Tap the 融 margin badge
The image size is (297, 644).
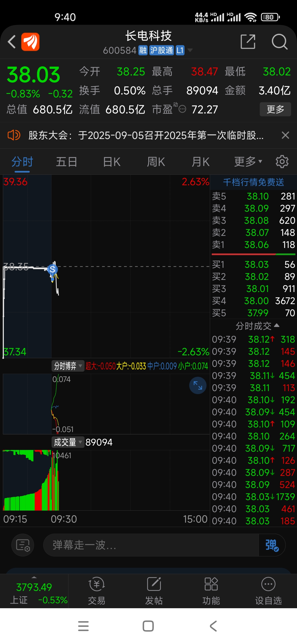(x=143, y=50)
